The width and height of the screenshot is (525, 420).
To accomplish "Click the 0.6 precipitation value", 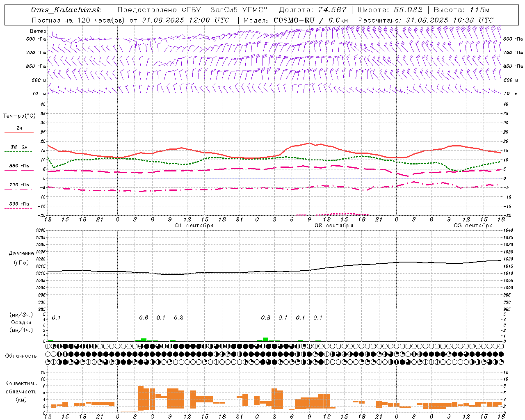I will pyautogui.click(x=144, y=318).
